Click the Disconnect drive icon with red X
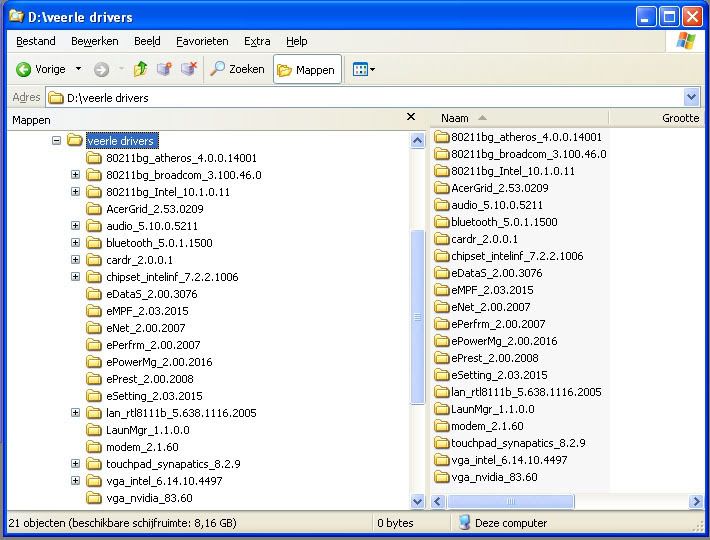710x540 pixels. (x=187, y=70)
